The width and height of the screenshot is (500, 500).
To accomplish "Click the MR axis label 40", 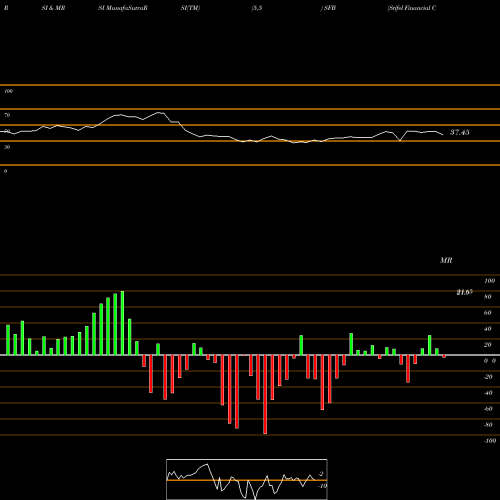I will 488,329.
